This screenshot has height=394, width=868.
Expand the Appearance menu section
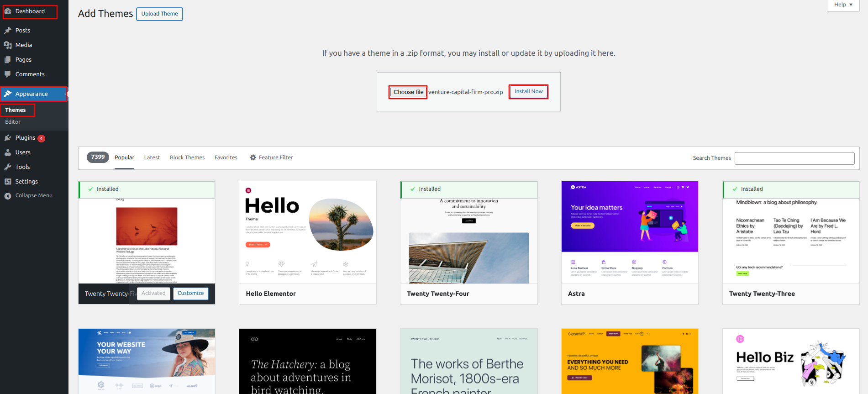tap(32, 94)
